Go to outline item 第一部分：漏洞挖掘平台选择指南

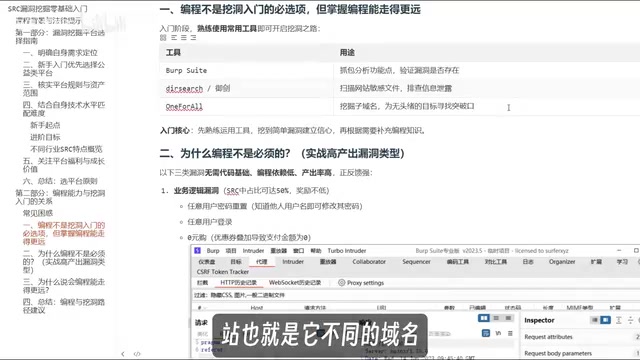tap(60, 37)
